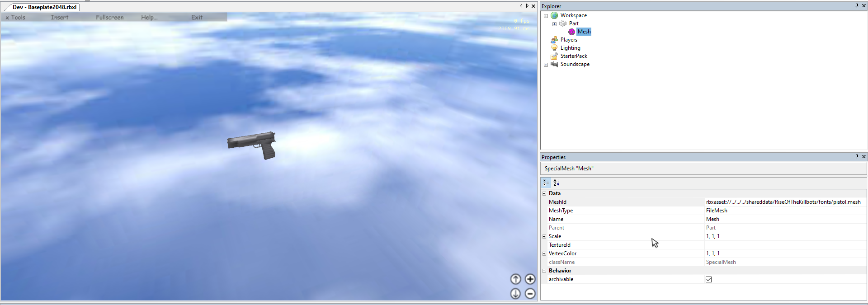Click the Exit button
This screenshot has height=305, width=868.
coord(197,17)
